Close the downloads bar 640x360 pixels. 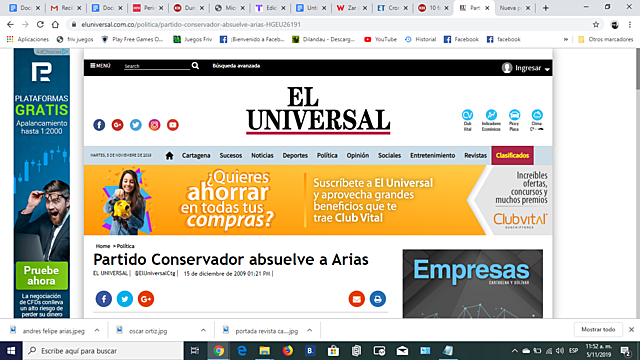click(x=631, y=329)
